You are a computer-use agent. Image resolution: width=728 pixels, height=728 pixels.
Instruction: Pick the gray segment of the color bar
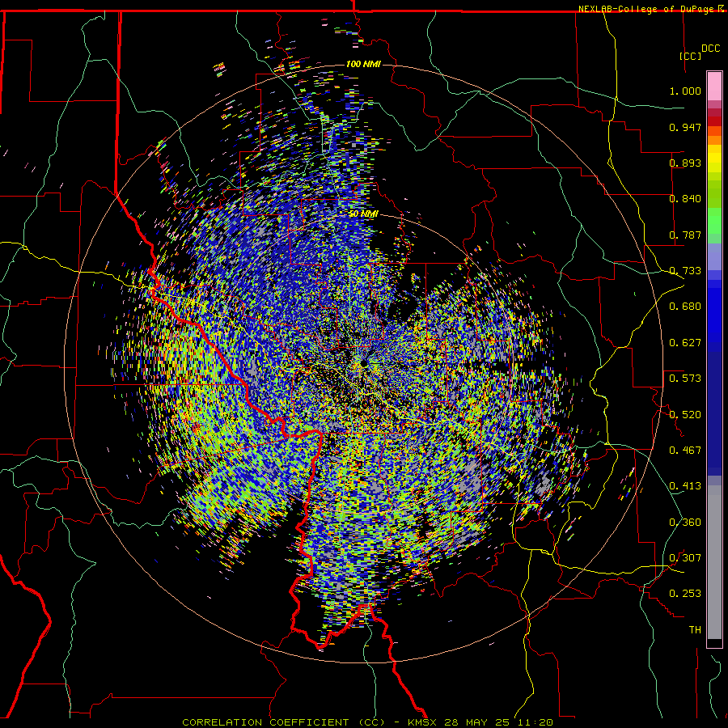(714, 562)
